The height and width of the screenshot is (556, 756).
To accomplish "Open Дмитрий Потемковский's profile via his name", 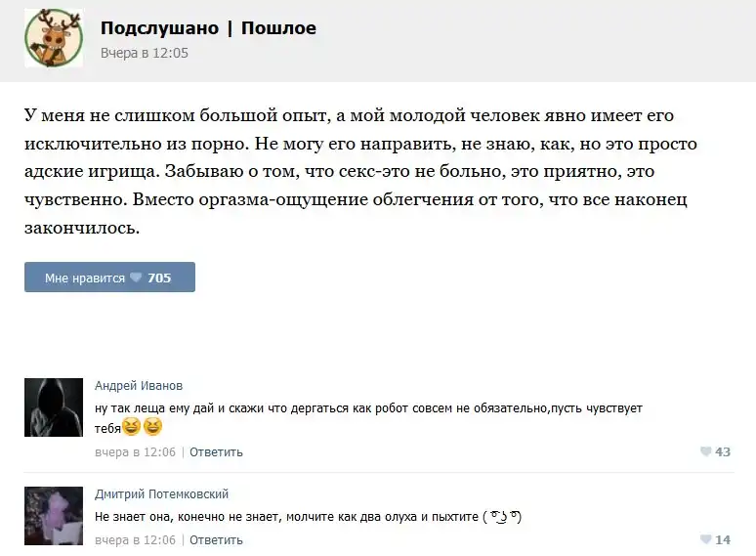I will pyautogui.click(x=161, y=493).
